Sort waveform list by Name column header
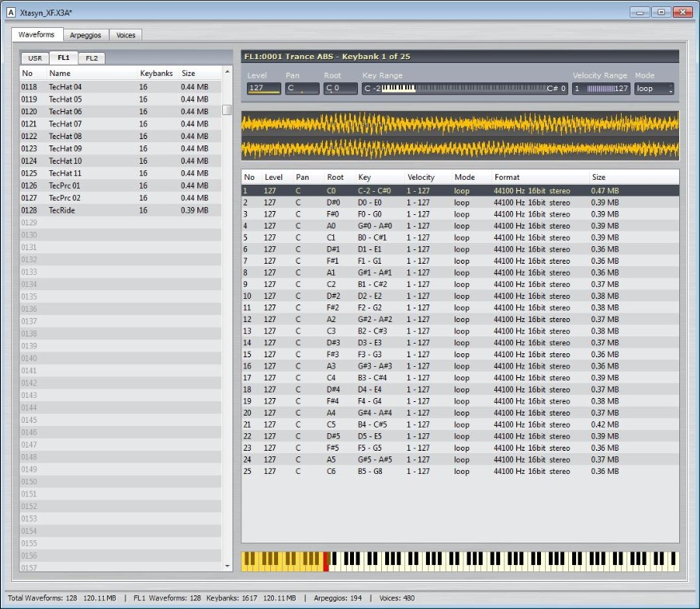 coord(92,74)
